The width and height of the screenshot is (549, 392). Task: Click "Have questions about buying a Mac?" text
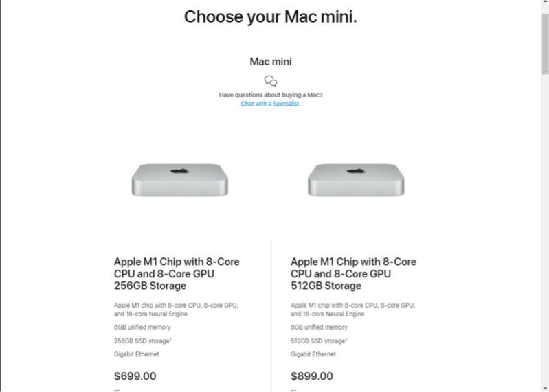(270, 95)
